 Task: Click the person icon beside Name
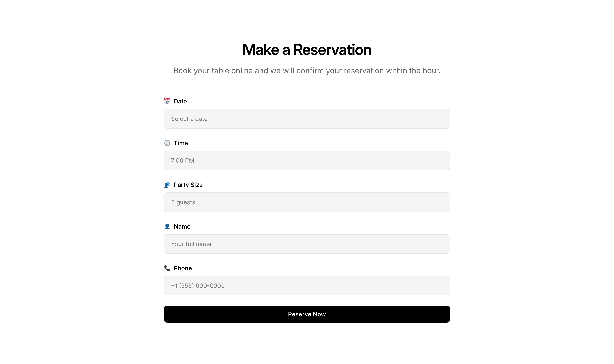tap(167, 226)
